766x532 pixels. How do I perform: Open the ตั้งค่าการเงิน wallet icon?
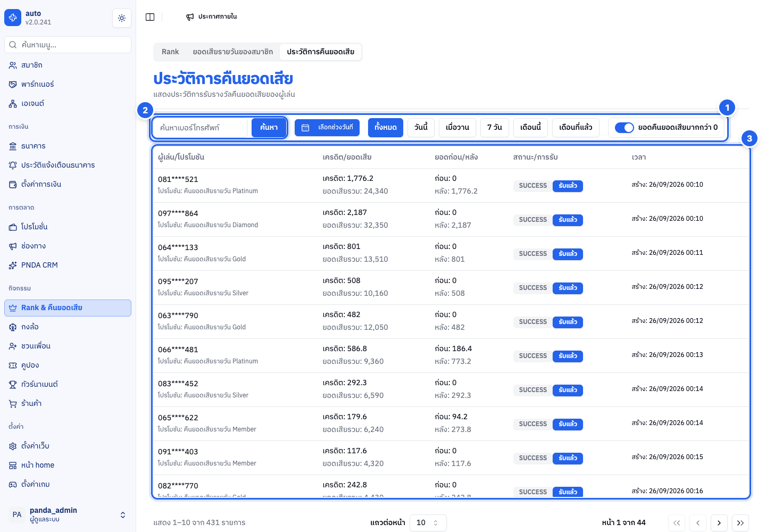pyautogui.click(x=13, y=185)
